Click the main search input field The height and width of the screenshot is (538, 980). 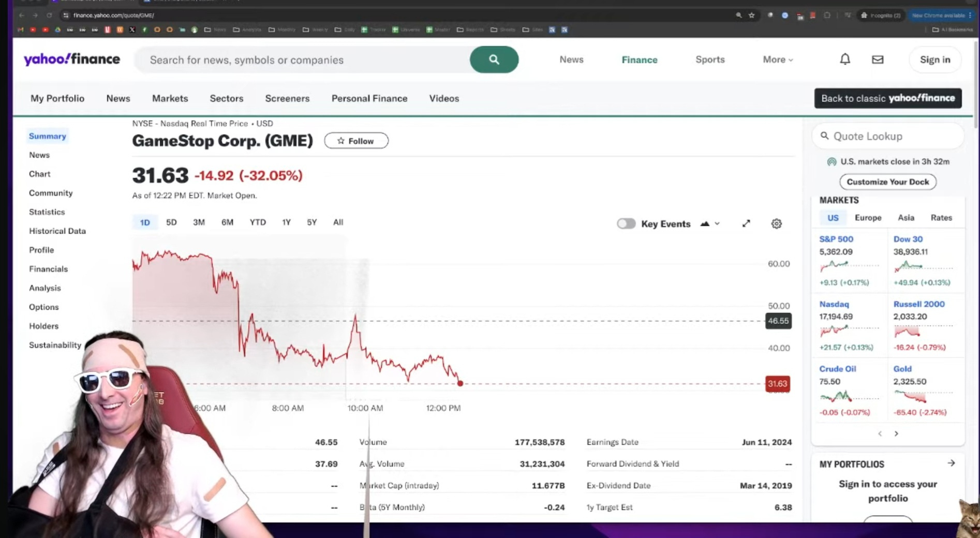coord(302,59)
